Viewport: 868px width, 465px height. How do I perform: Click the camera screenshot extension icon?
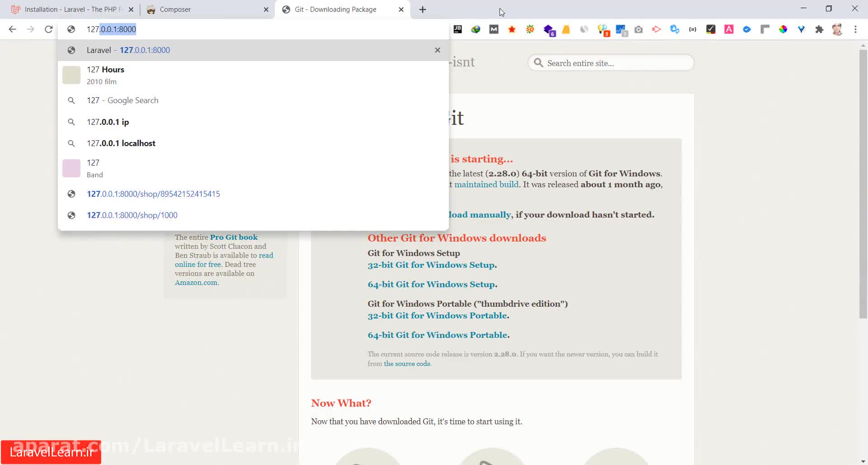click(638, 29)
